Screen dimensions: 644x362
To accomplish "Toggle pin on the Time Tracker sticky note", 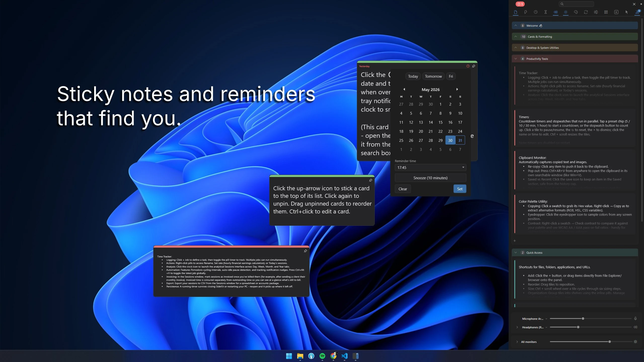I will (x=305, y=251).
